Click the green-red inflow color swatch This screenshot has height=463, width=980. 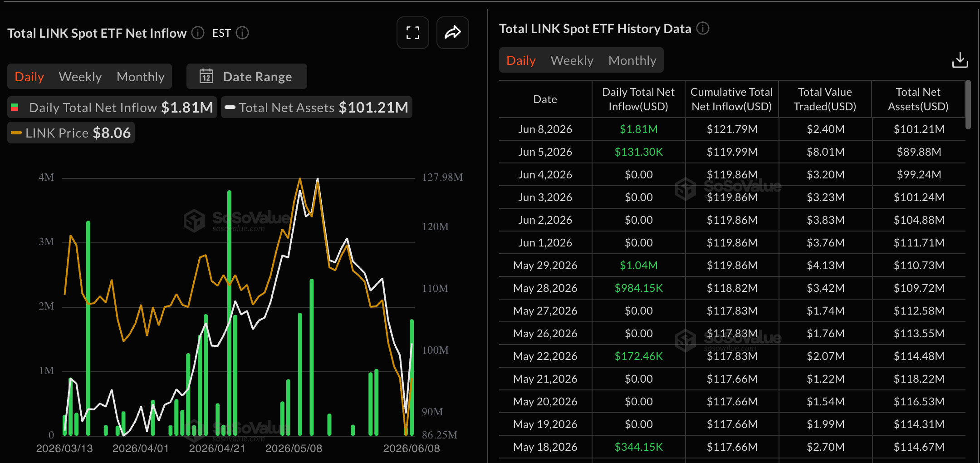click(x=15, y=107)
